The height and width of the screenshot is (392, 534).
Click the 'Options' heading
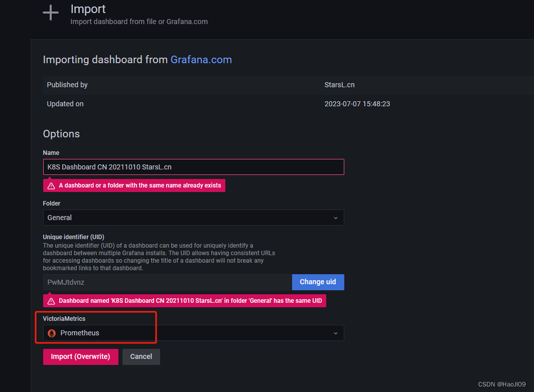(x=61, y=134)
